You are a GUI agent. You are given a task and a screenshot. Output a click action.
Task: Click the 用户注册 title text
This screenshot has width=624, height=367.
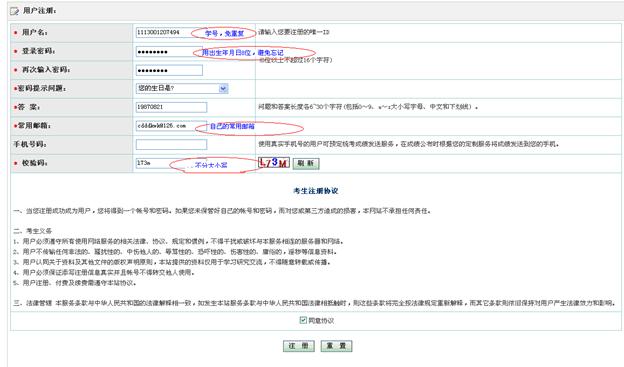click(x=39, y=11)
